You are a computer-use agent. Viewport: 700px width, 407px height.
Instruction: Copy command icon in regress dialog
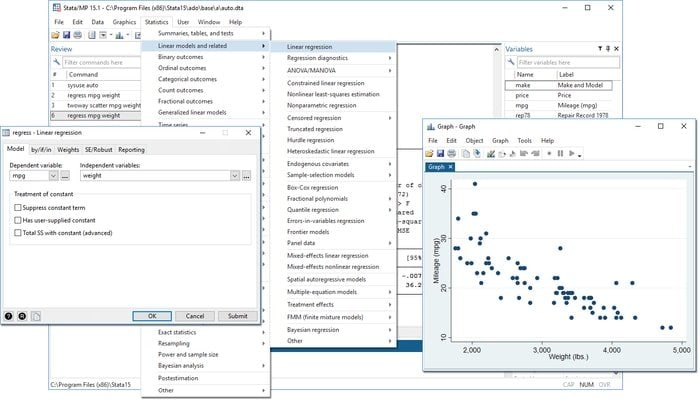click(x=36, y=316)
